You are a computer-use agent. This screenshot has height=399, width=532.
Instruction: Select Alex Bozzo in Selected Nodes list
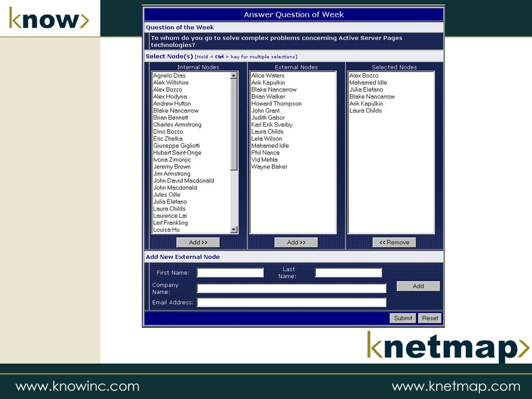click(364, 76)
